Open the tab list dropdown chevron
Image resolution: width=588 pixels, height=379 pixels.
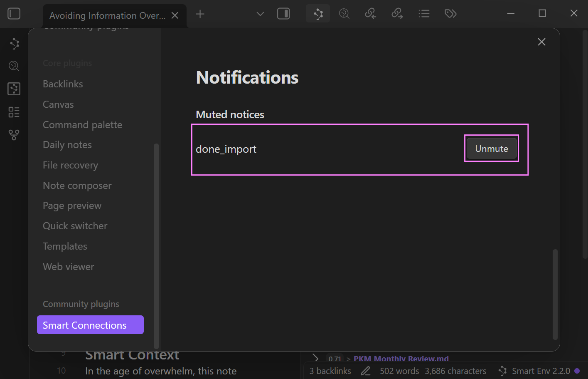[260, 14]
